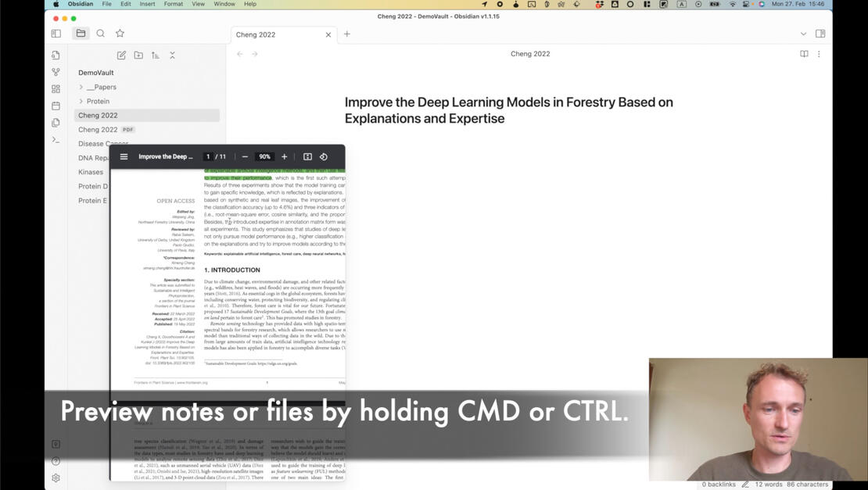Open the tab list dropdown arrow
The width and height of the screenshot is (868, 490).
tap(803, 34)
